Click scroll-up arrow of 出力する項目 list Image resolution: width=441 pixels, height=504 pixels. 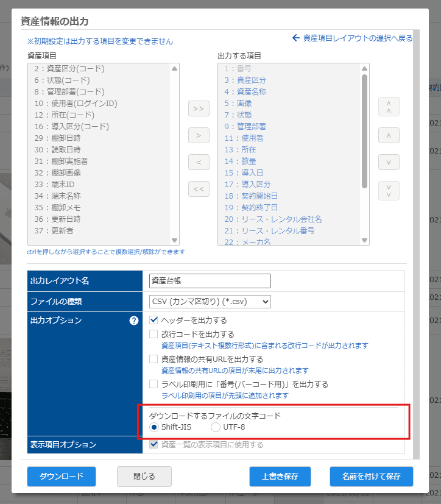click(x=364, y=68)
